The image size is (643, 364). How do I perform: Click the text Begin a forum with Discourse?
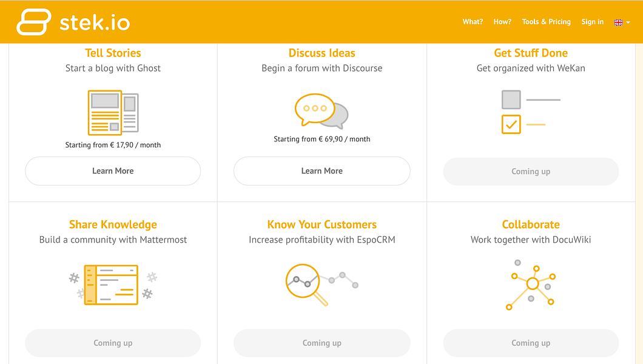click(x=322, y=68)
